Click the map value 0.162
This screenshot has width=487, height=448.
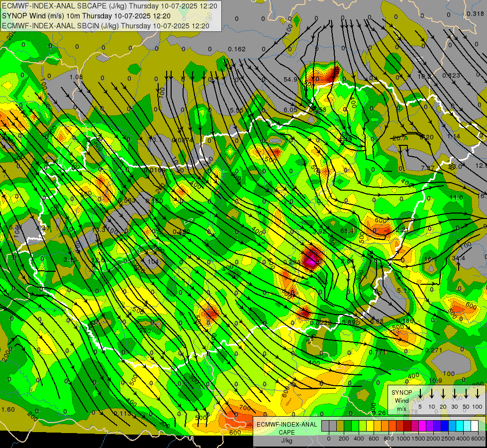(x=237, y=49)
